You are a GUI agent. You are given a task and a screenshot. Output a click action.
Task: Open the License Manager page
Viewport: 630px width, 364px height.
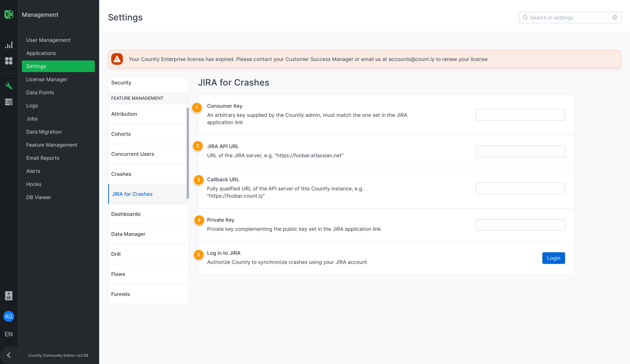coord(46,79)
